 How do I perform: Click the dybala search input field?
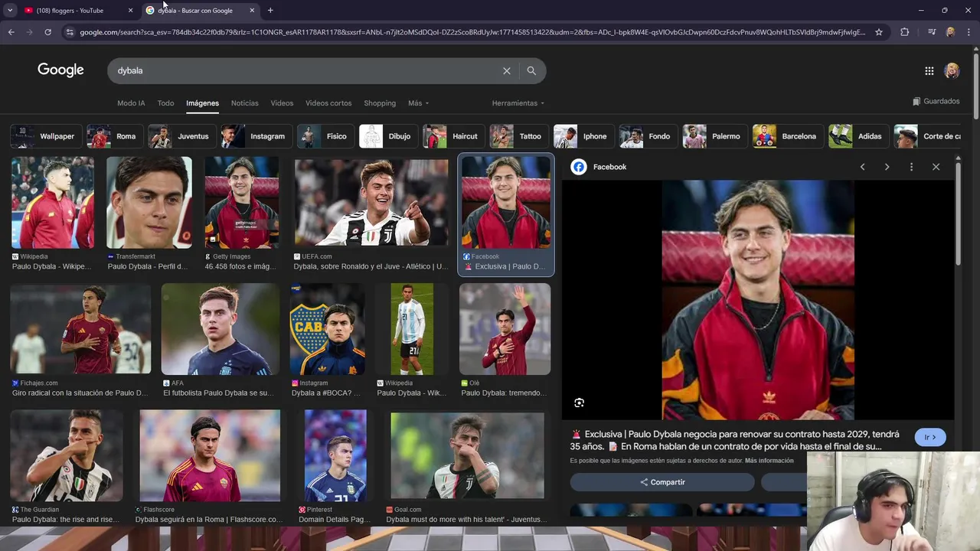306,70
